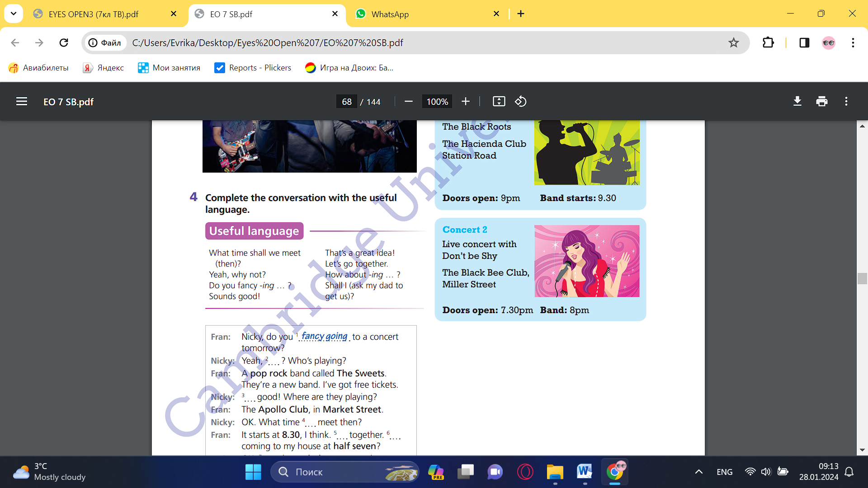Open the Мои занятия bookmark
The width and height of the screenshot is (868, 488).
169,68
